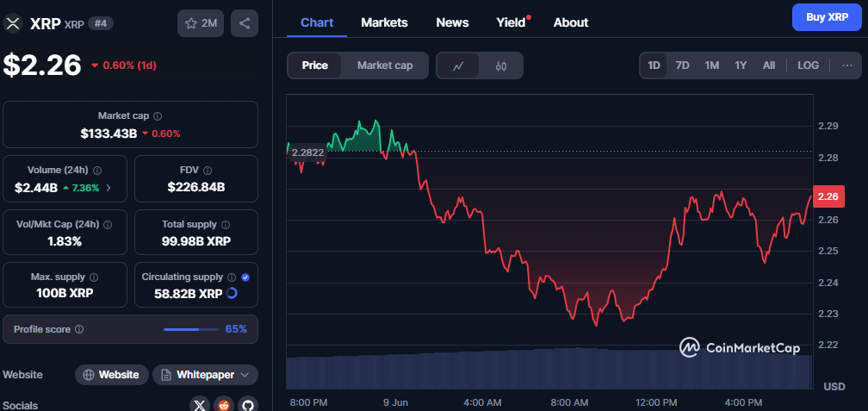Set chart range to 1D
The image size is (868, 411).
pyautogui.click(x=654, y=65)
